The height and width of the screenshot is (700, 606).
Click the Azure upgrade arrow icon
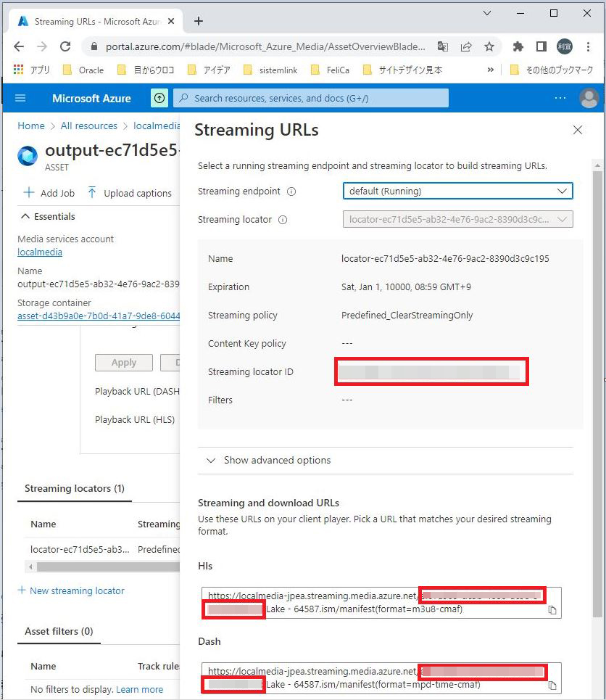click(x=159, y=98)
